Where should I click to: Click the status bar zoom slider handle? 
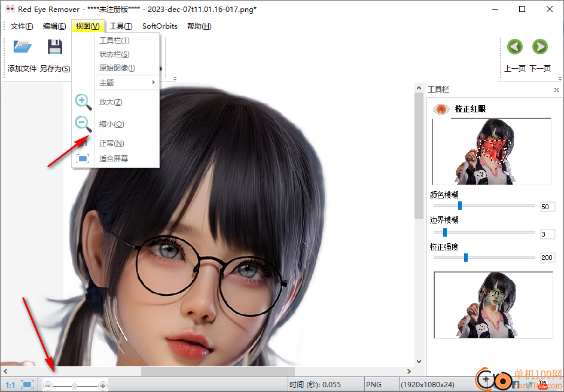point(74,386)
